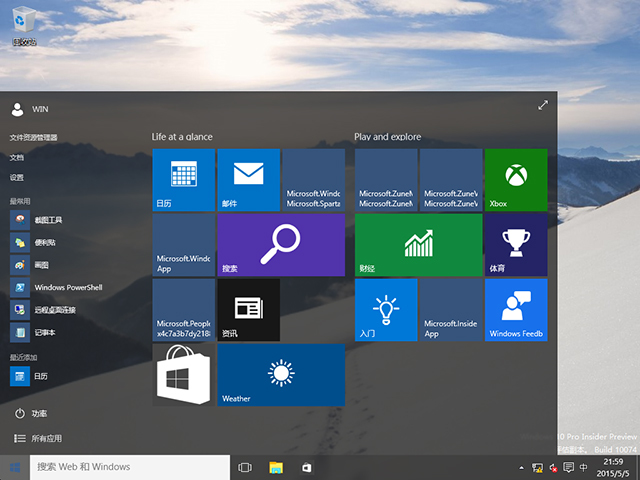
Task: Click the WIN user account button
Action: pyautogui.click(x=30, y=107)
